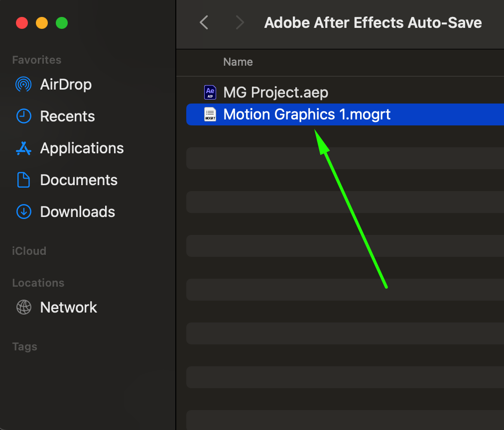Go back with the left chevron
This screenshot has width=504, height=430.
tap(204, 22)
